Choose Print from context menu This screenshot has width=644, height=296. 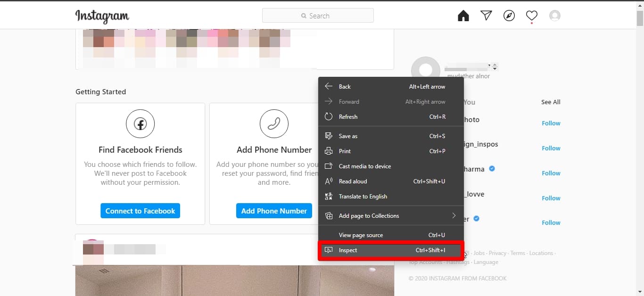(x=391, y=151)
